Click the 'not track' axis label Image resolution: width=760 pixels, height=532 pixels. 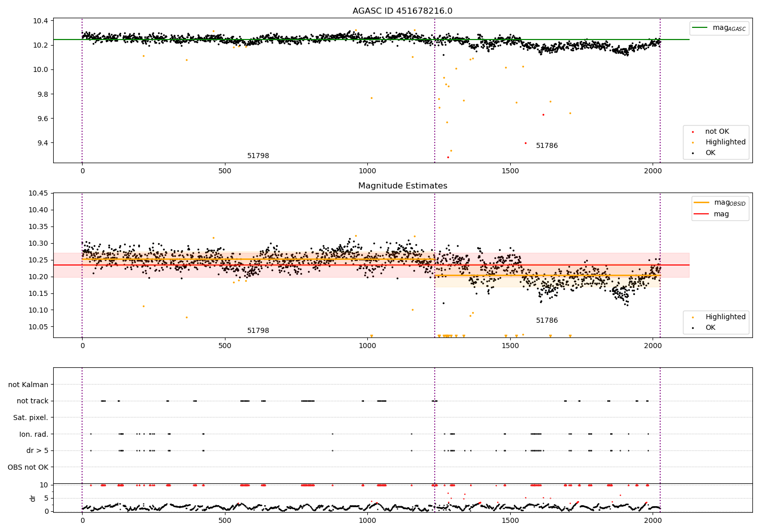click(32, 401)
